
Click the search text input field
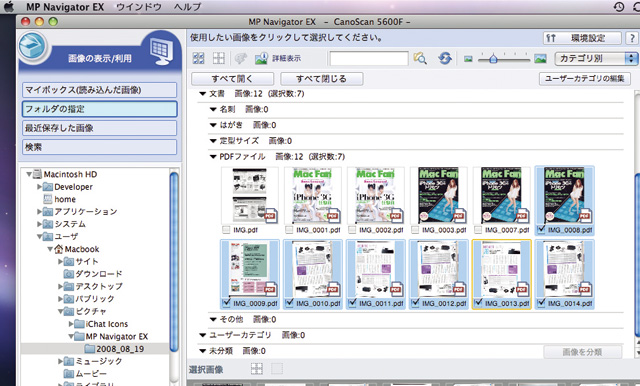click(369, 58)
